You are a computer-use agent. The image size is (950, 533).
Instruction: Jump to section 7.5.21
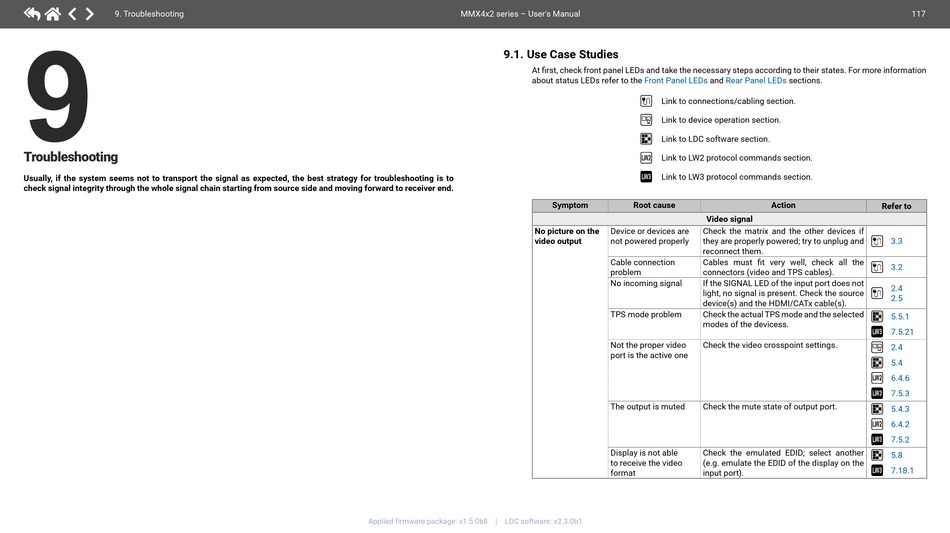(902, 332)
